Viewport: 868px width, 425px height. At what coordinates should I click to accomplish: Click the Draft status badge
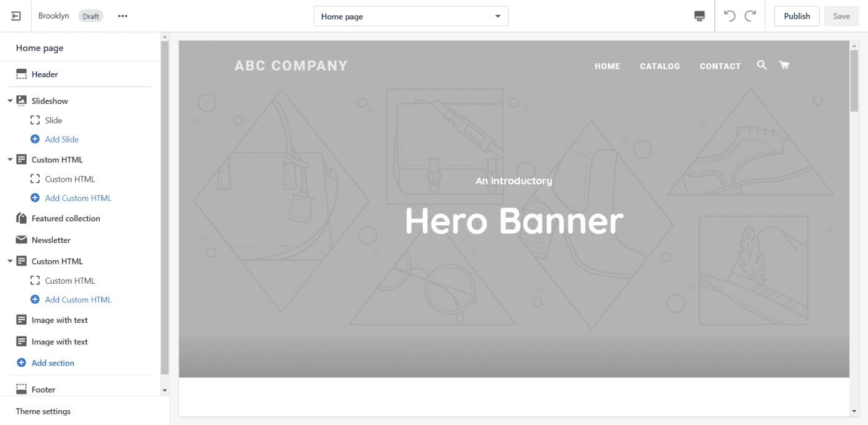tap(91, 16)
